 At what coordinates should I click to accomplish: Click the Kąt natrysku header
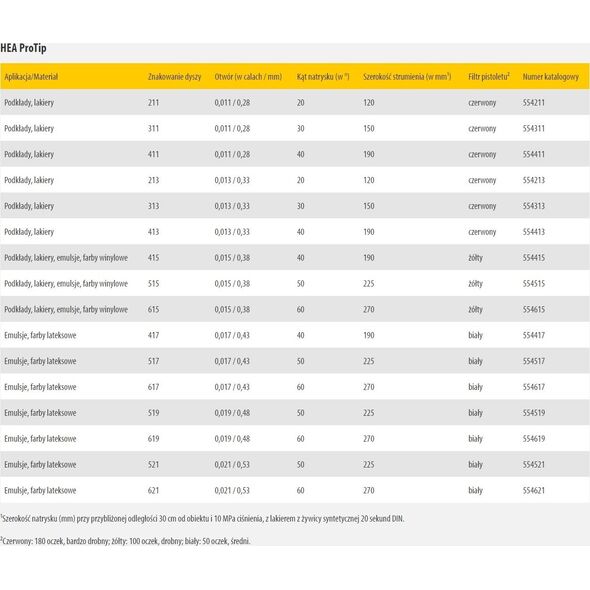point(323,77)
